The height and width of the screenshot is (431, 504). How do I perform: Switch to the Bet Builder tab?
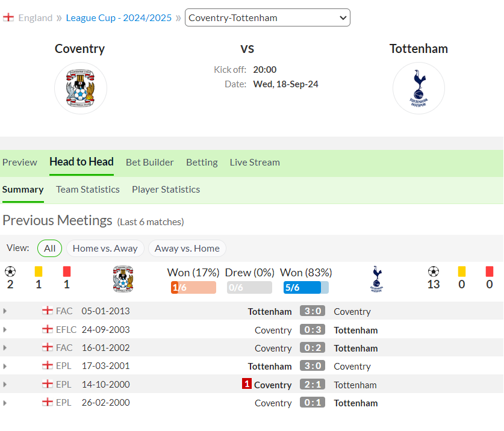150,163
